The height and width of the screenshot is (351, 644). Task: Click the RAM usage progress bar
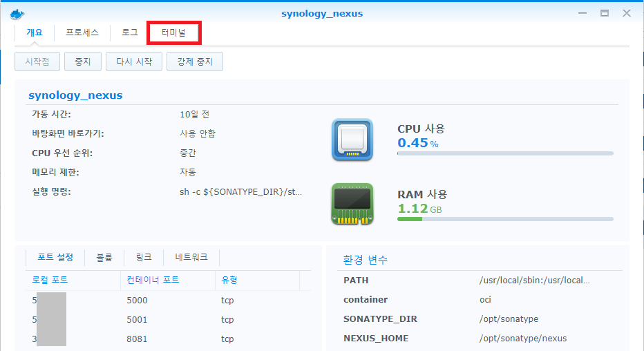(505, 219)
